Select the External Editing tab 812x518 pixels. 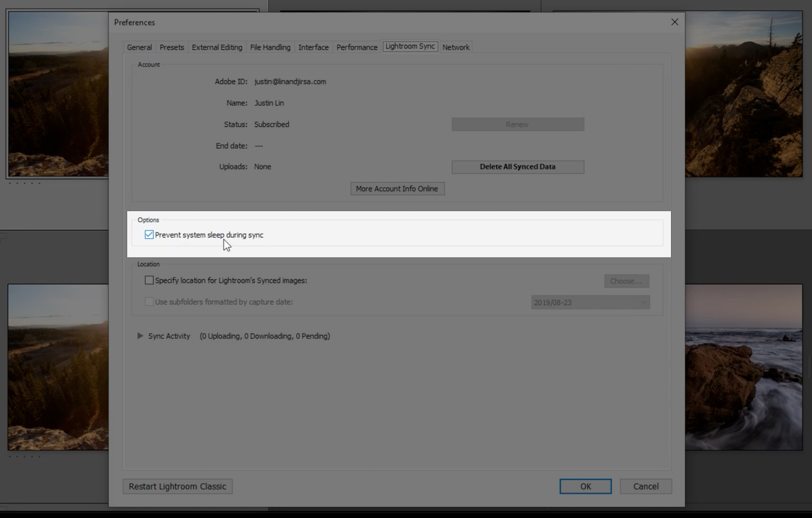tap(217, 47)
